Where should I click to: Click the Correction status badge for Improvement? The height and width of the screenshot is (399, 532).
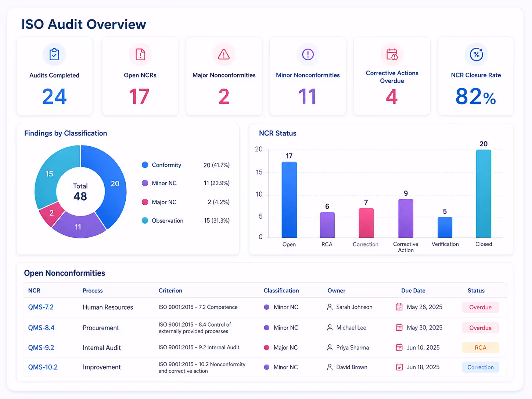point(480,367)
